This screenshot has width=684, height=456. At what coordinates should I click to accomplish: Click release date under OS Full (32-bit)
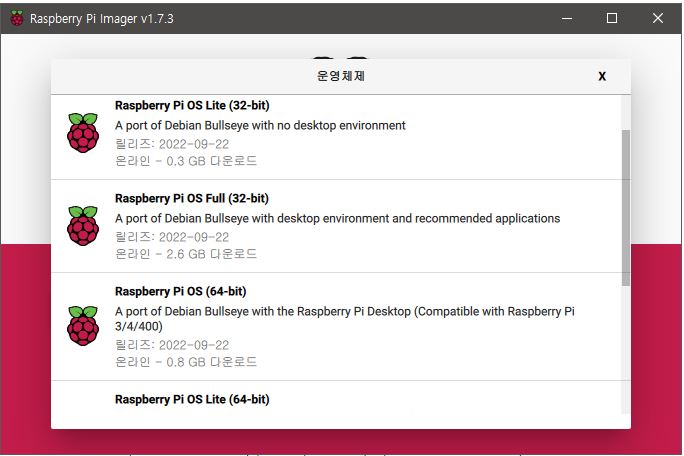(x=172, y=237)
